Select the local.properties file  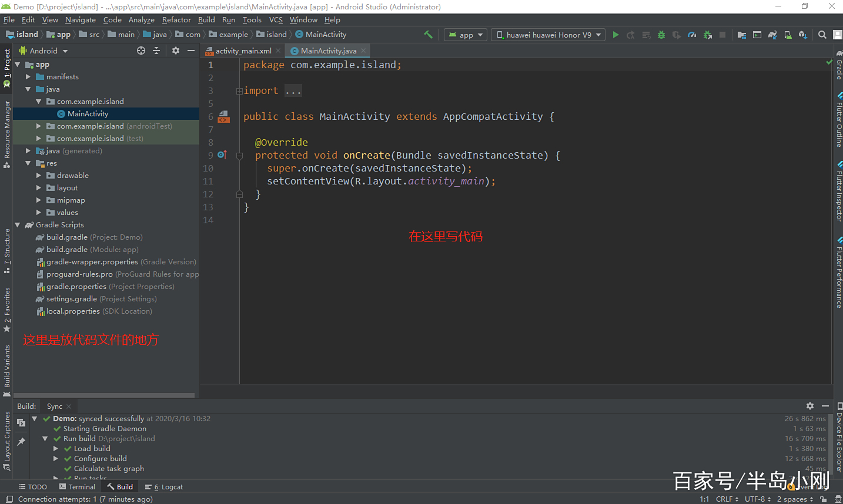pyautogui.click(x=95, y=311)
